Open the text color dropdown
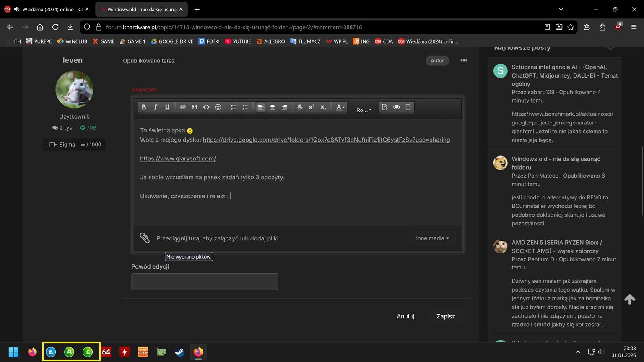The height and width of the screenshot is (362, 644). point(340,107)
